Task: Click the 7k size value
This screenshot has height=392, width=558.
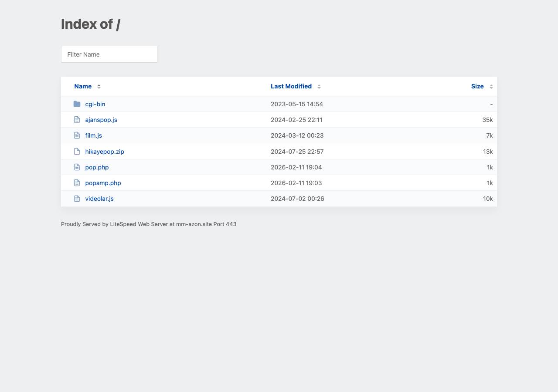Action: (x=490, y=135)
